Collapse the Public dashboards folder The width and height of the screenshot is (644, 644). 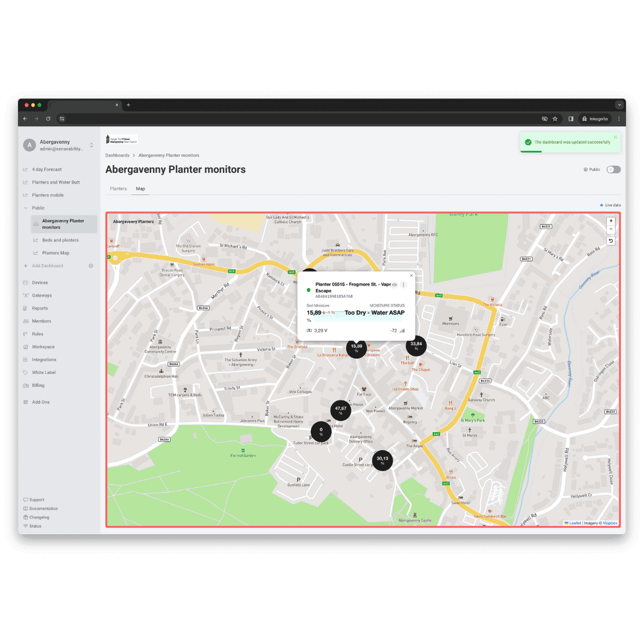(25, 208)
